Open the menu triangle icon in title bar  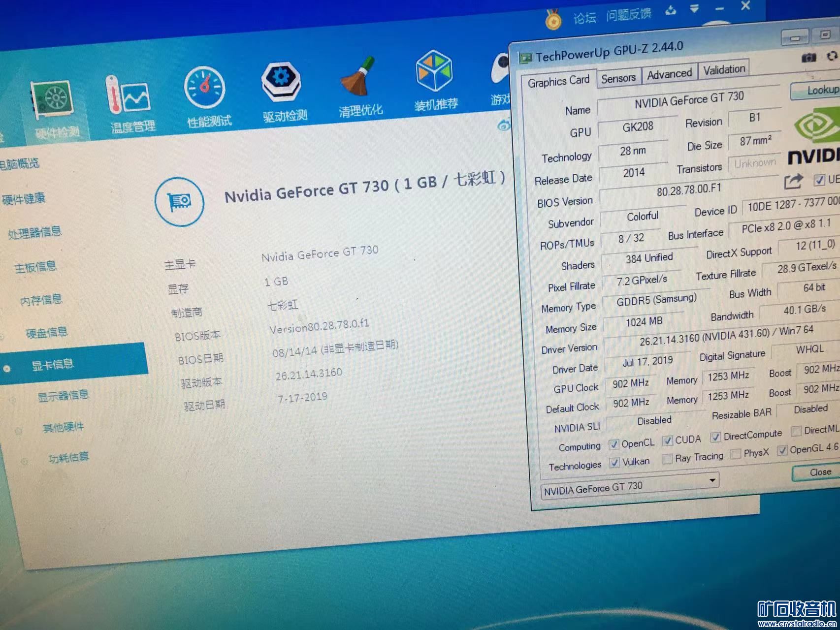pos(694,8)
